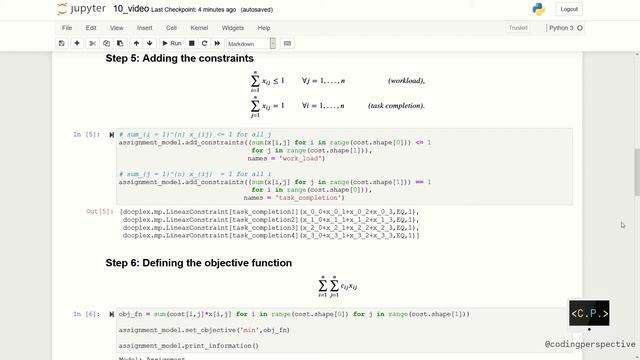640x360 pixels.
Task: Rename notebook via 10_video title
Action: point(131,9)
